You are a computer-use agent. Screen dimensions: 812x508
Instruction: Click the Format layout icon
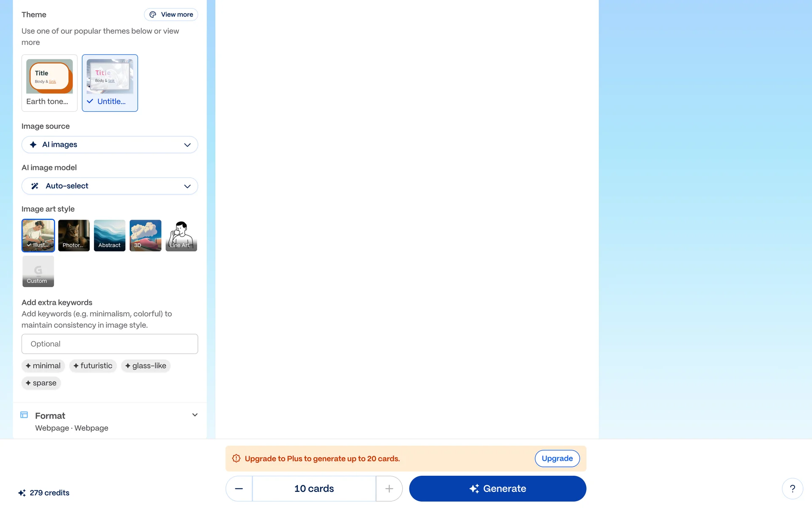pyautogui.click(x=24, y=415)
